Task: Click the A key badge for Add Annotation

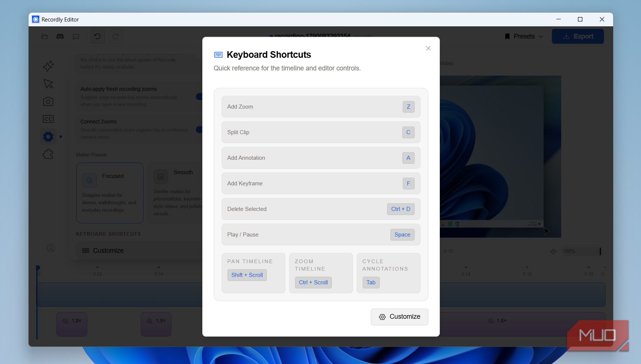Action: click(408, 158)
